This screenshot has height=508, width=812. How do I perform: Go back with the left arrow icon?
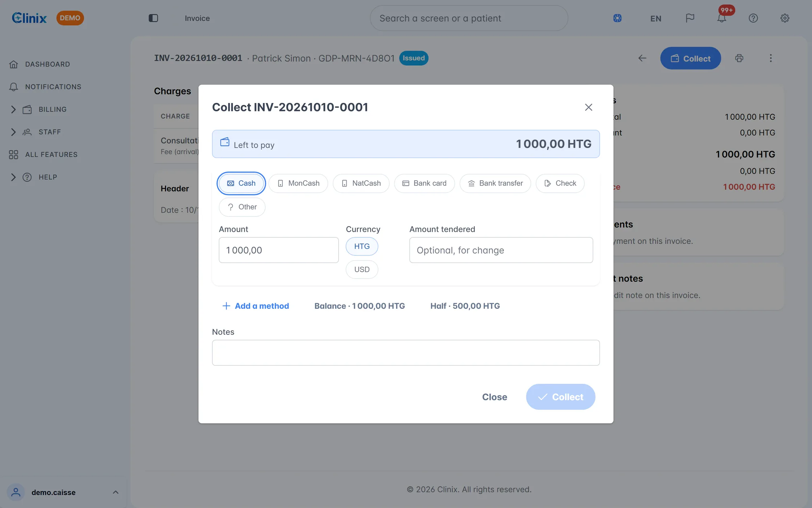coord(642,58)
